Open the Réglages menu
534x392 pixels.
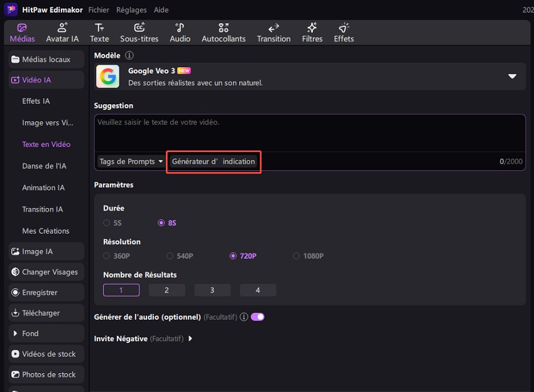[131, 10]
